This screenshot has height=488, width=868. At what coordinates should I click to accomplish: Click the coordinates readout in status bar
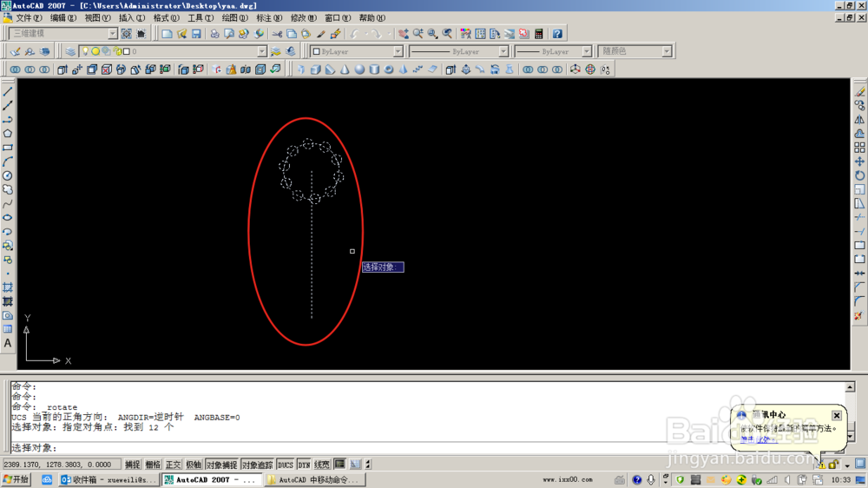61,465
